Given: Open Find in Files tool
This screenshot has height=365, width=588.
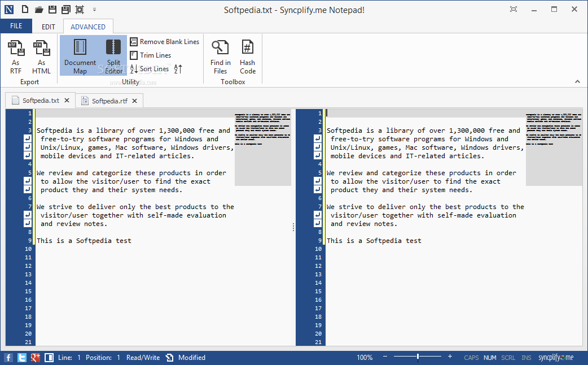Looking at the screenshot, I should [221, 57].
